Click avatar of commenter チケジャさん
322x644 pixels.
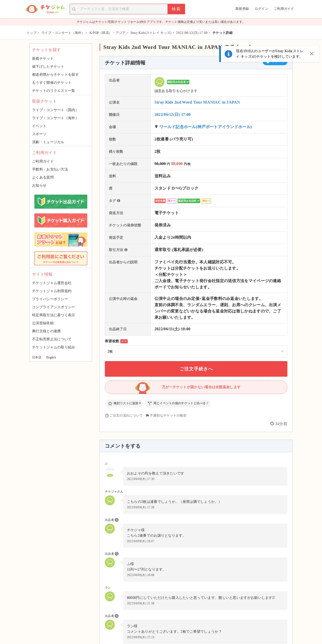coord(110,500)
